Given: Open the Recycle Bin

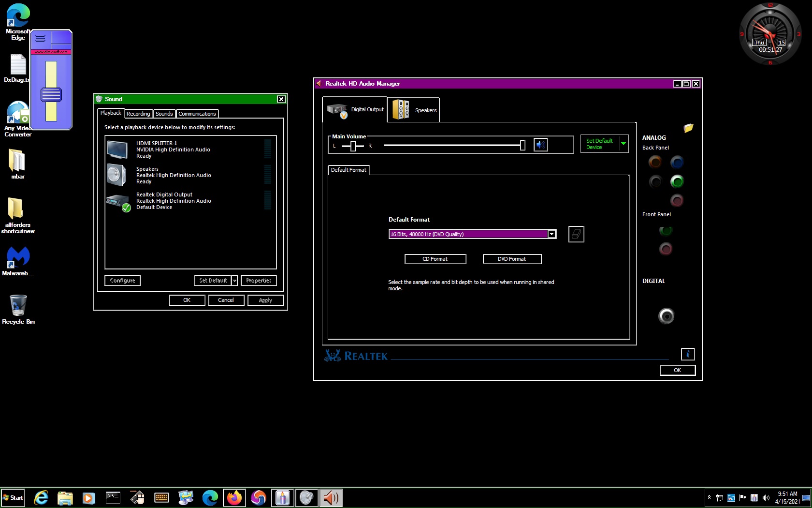Looking at the screenshot, I should coord(18,310).
